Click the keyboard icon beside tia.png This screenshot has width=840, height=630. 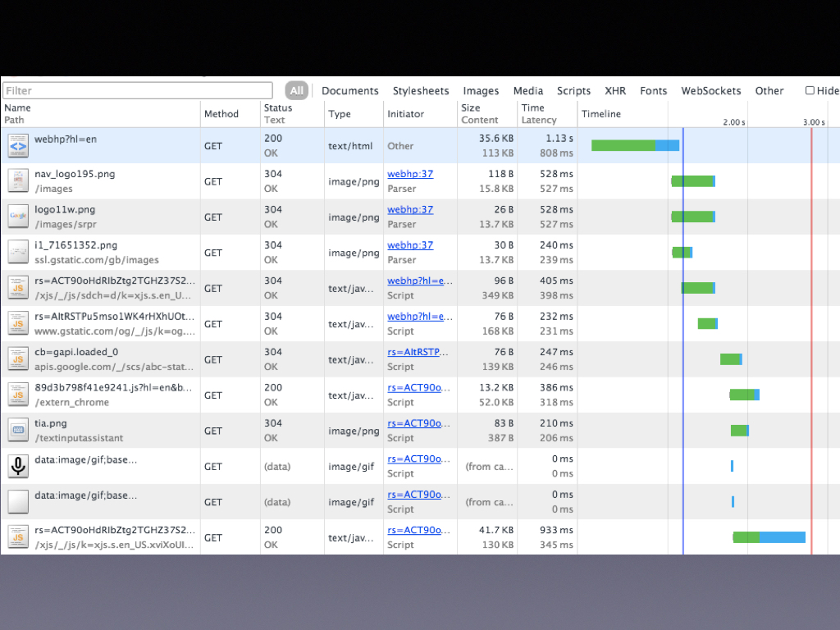click(18, 431)
